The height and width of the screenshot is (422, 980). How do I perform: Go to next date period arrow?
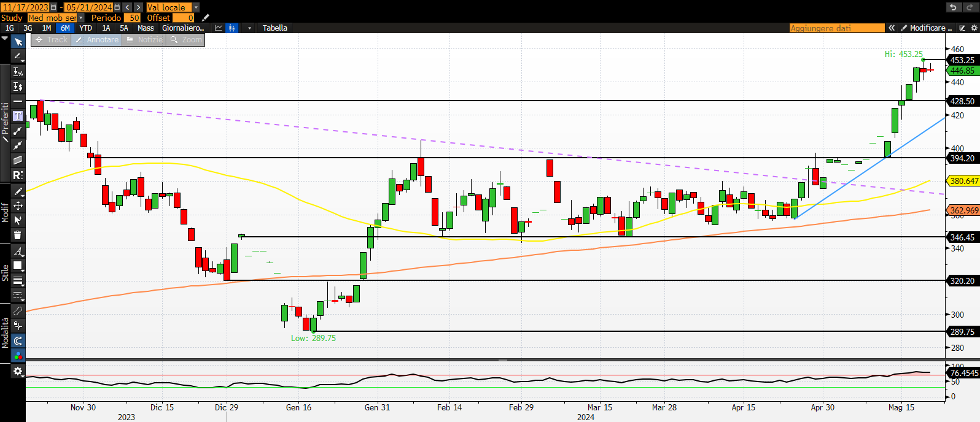point(138,7)
